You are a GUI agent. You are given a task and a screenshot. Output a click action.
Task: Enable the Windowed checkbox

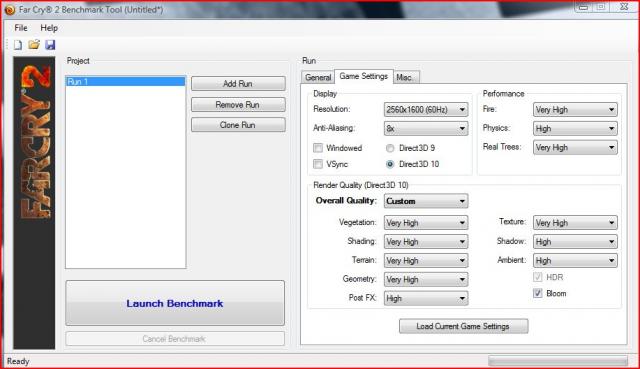tap(318, 148)
